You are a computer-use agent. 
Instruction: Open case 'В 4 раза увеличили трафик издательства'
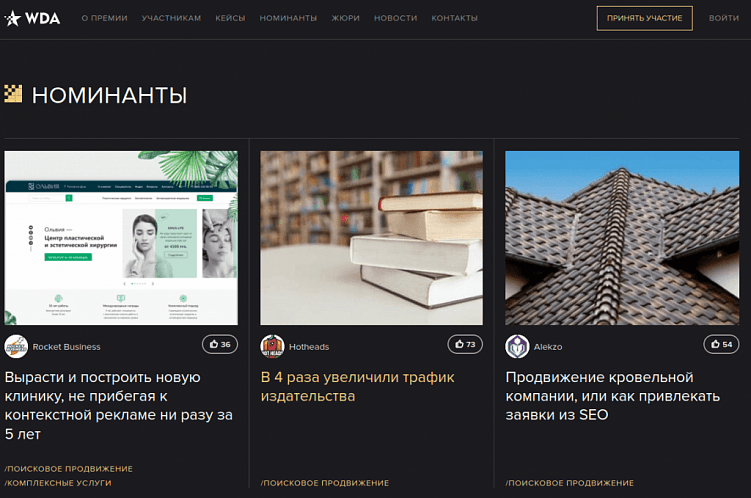tap(357, 386)
